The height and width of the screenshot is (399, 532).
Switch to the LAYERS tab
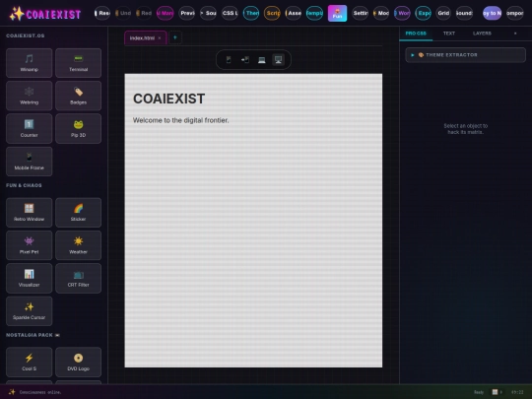click(x=482, y=33)
